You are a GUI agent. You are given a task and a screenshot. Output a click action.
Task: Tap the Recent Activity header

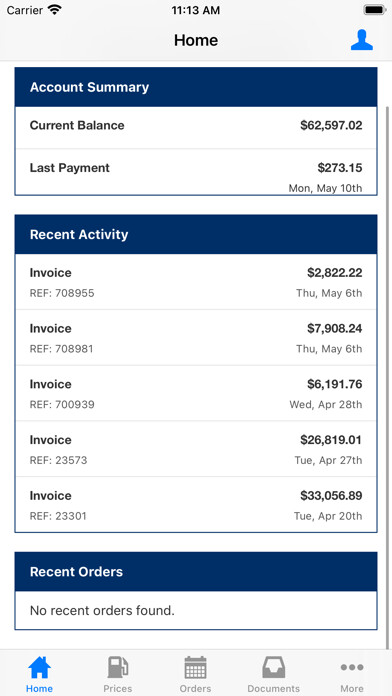click(196, 234)
